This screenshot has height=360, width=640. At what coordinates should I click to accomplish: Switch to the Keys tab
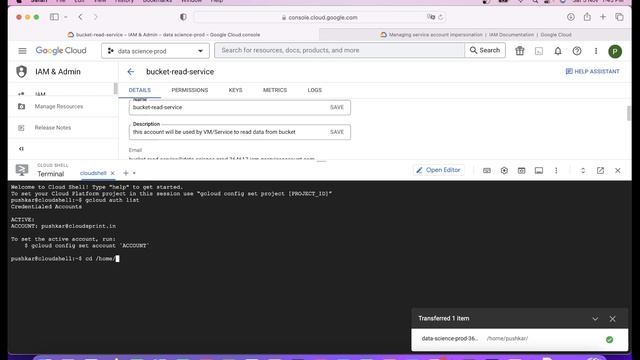(236, 90)
